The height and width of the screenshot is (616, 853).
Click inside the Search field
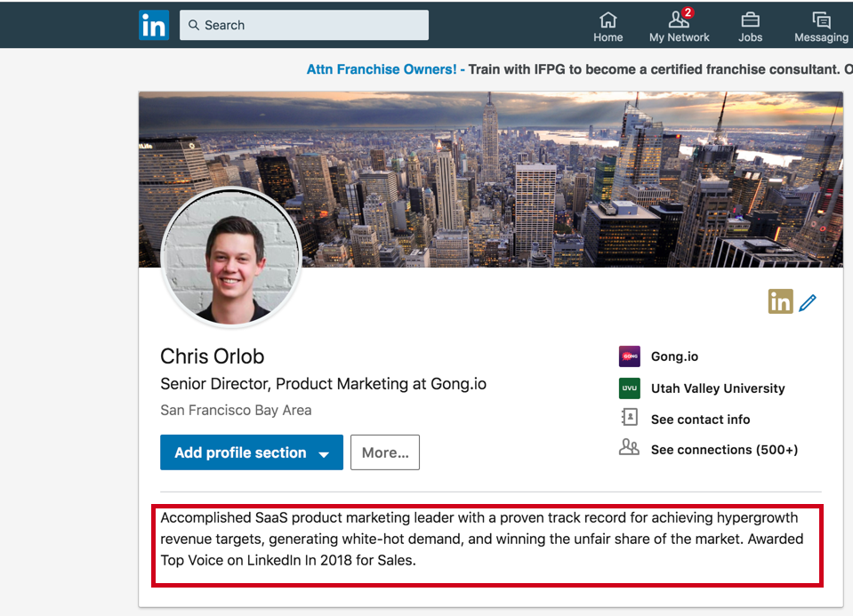pos(303,25)
